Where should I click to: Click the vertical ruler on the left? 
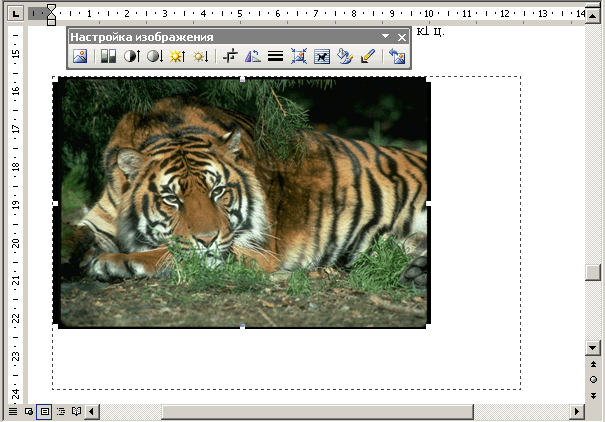[x=15, y=216]
